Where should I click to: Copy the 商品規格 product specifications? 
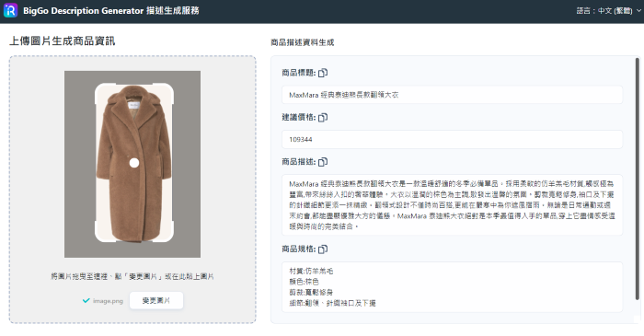(x=323, y=249)
